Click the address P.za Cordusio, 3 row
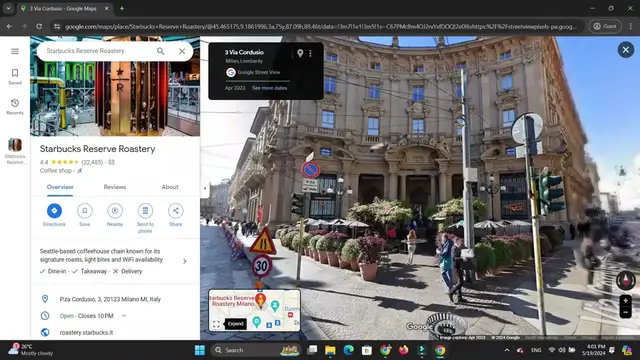Viewport: 640px width, 360px height. (110, 299)
